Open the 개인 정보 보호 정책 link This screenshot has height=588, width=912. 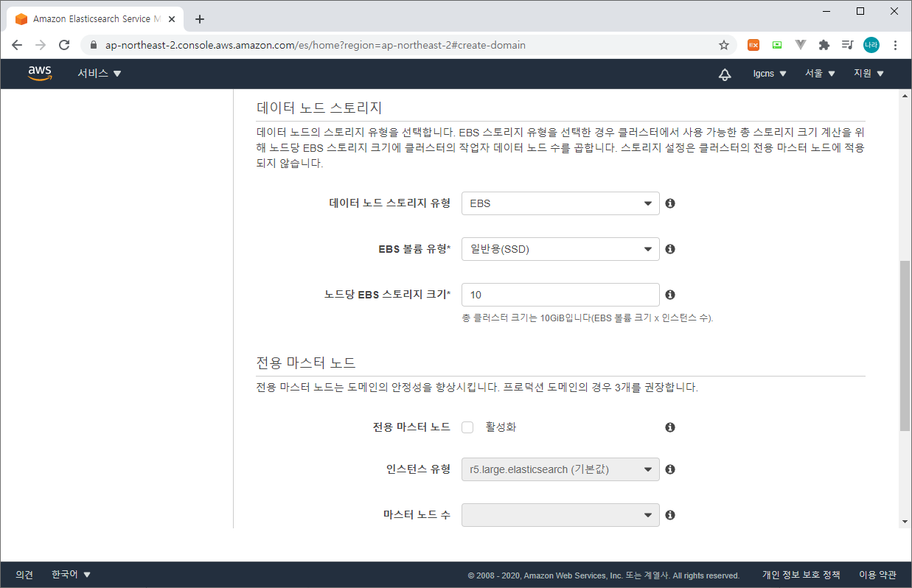point(801,575)
